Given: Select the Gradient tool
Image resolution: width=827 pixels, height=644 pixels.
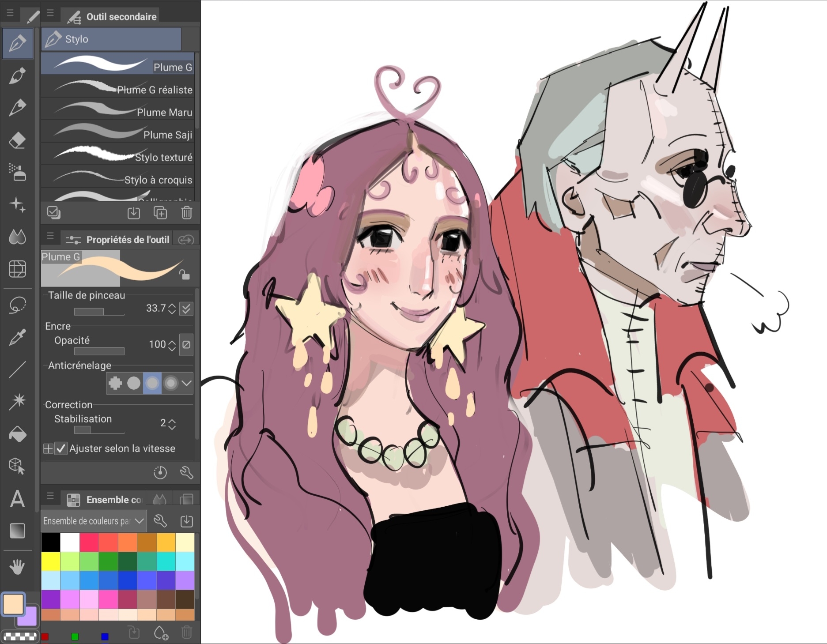Looking at the screenshot, I should coord(17,531).
